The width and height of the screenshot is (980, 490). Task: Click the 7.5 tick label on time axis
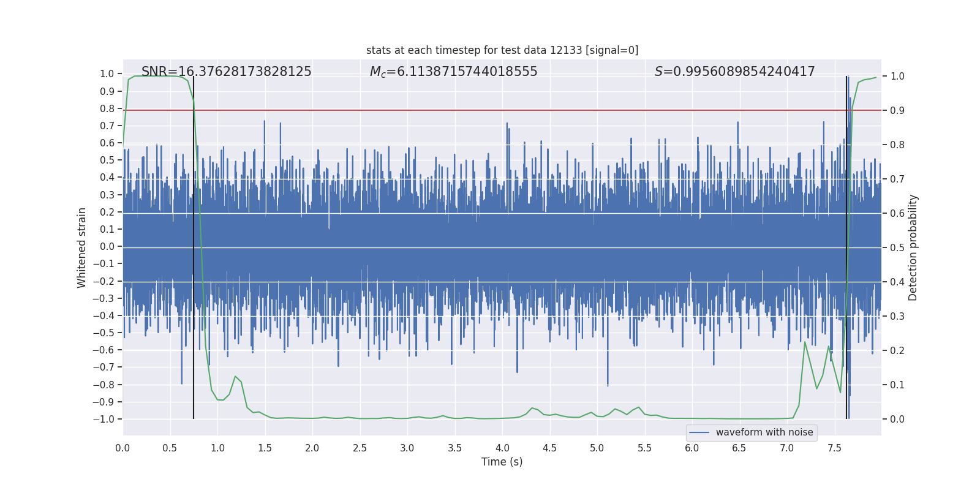tap(834, 448)
